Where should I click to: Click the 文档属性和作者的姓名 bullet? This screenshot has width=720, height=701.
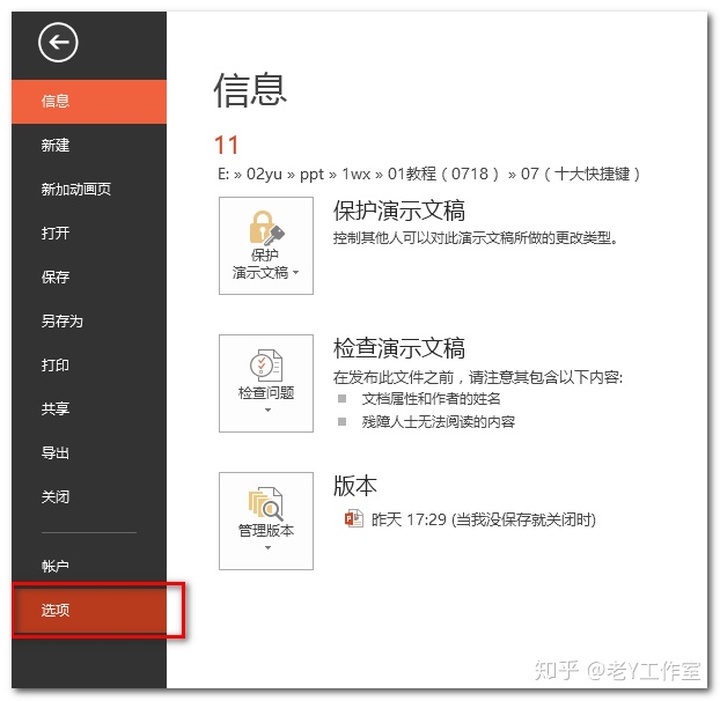coord(431,398)
